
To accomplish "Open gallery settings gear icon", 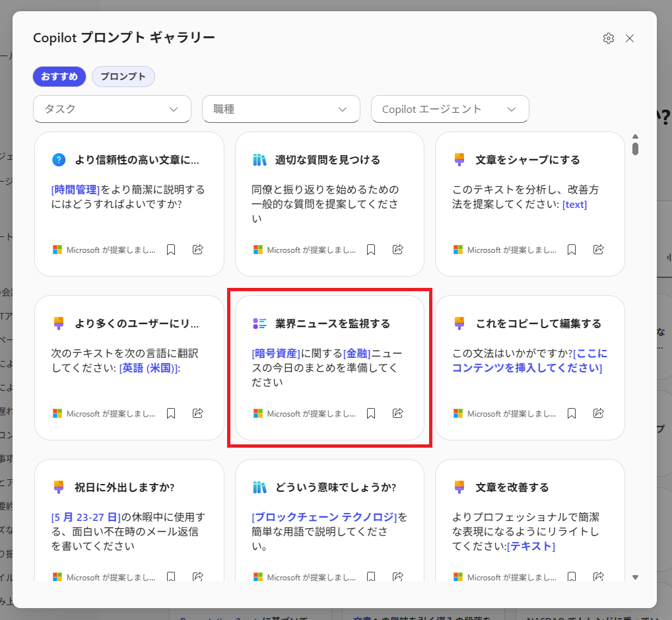I will click(x=608, y=38).
